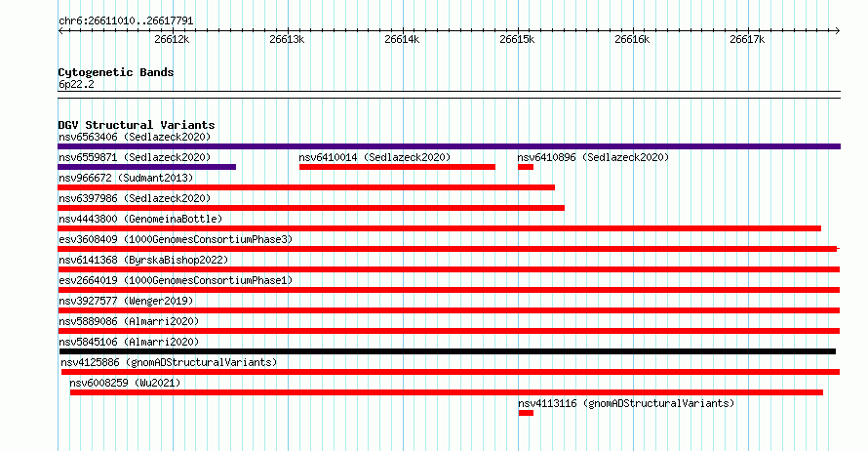The height and width of the screenshot is (451, 868).
Task: Open variant label nsv966672 (Sudmant2013)
Action: (126, 178)
